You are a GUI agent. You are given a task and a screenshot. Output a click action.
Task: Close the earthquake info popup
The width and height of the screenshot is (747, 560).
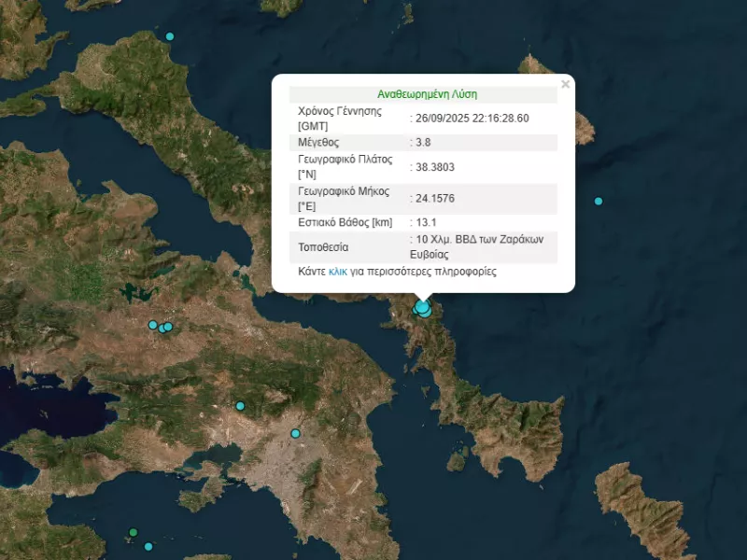565,84
